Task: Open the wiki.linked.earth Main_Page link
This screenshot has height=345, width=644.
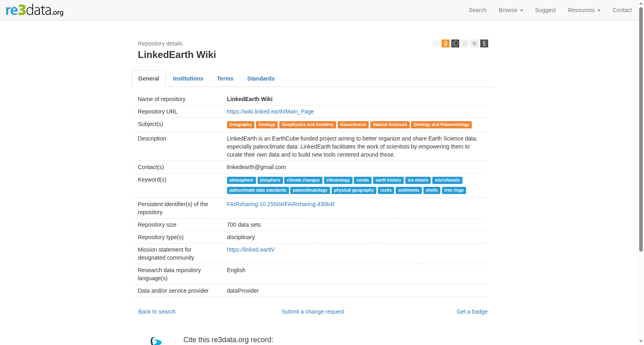Action: [x=270, y=112]
